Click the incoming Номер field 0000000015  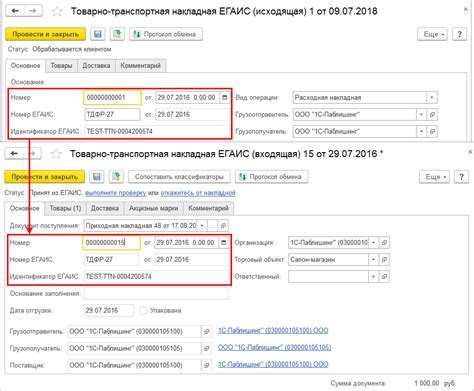pyautogui.click(x=111, y=242)
